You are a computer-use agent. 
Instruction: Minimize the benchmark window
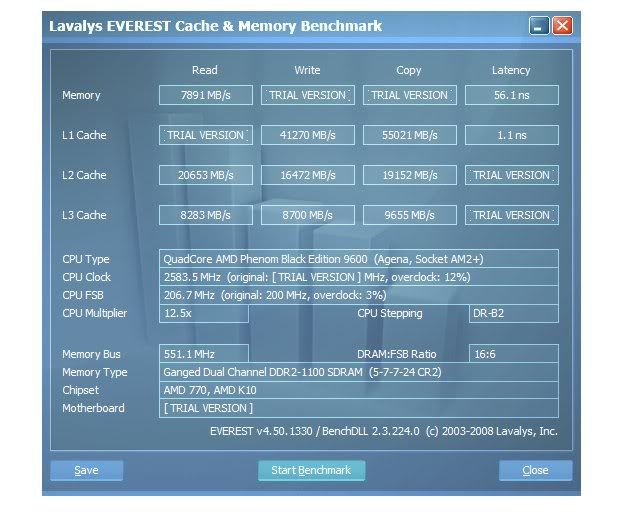(539, 26)
